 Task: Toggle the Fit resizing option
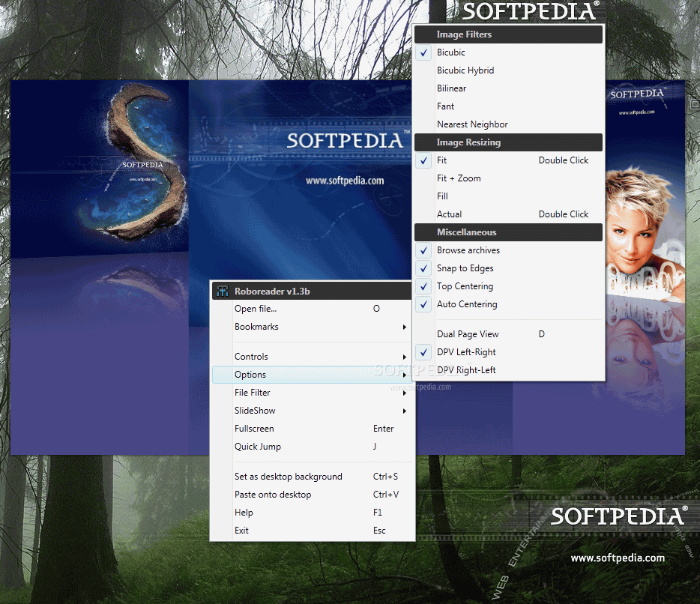(x=508, y=160)
